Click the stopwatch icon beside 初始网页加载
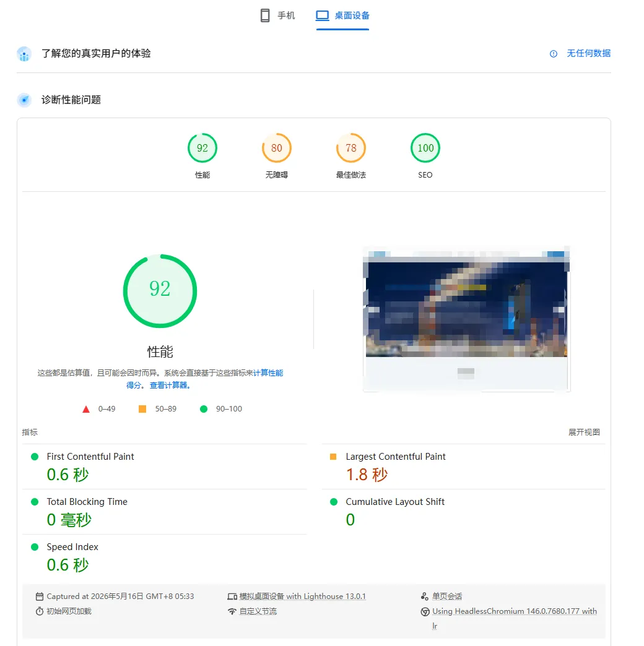Image resolution: width=644 pixels, height=646 pixels. click(x=40, y=611)
